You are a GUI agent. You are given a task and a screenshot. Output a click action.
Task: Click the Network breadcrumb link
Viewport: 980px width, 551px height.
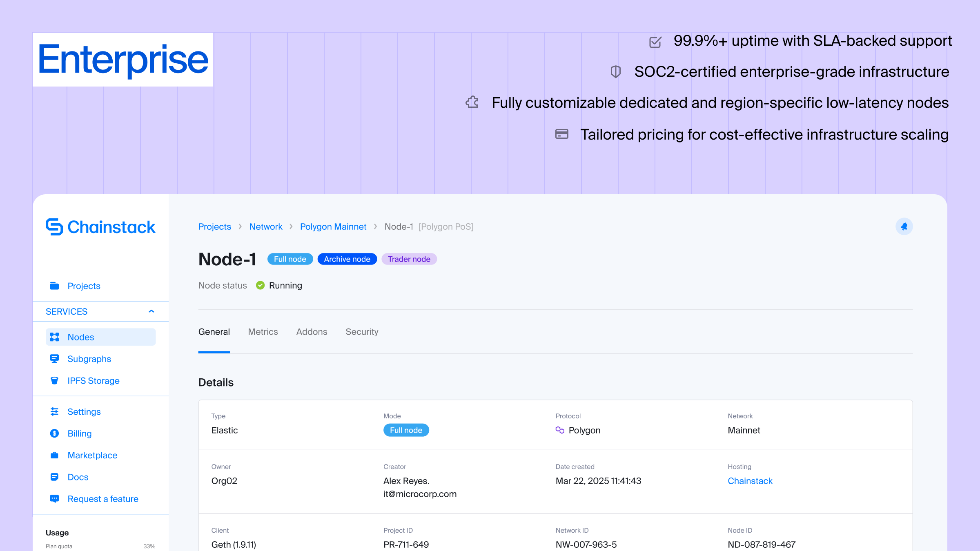coord(266,227)
